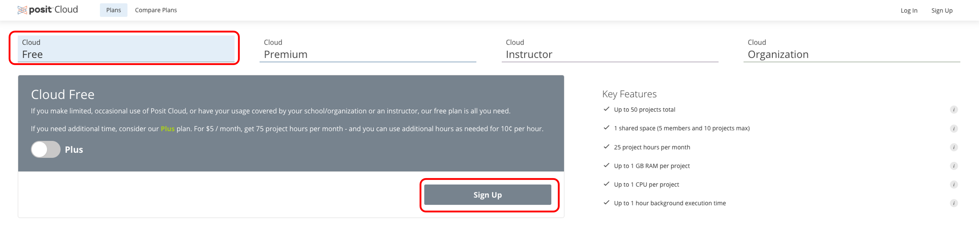Screen dimensions: 980x246
Task: Show info for 1 CPU per project
Action: (x=953, y=184)
